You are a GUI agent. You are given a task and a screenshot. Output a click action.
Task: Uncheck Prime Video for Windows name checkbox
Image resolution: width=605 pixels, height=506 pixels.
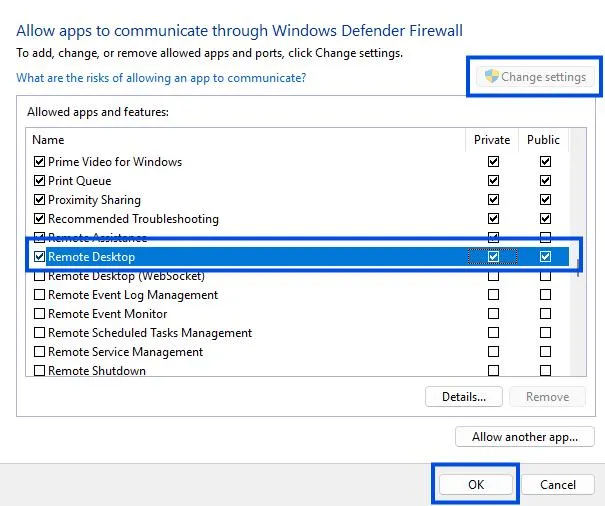39,161
